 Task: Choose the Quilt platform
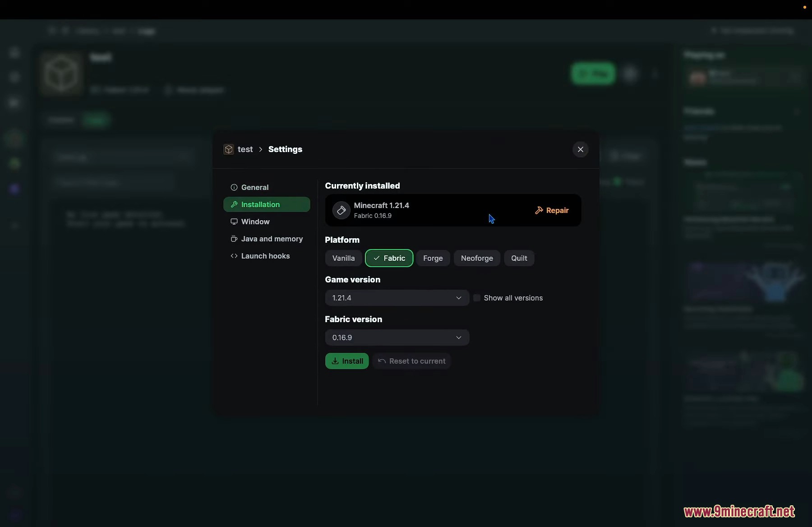tap(519, 258)
